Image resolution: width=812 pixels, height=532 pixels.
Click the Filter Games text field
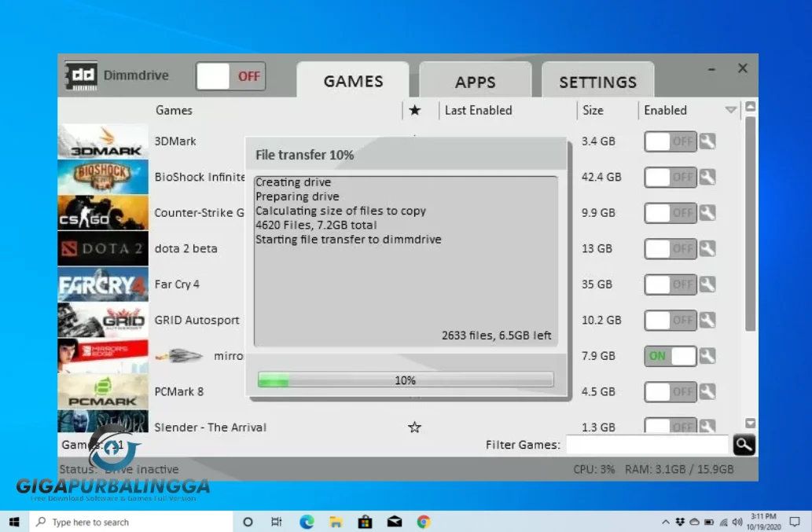pos(648,445)
